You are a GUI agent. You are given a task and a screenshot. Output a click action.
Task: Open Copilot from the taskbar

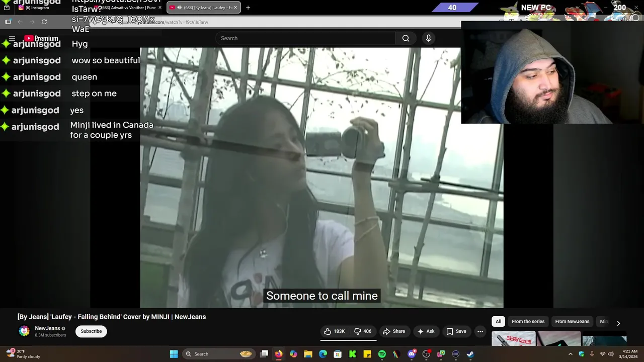293,354
